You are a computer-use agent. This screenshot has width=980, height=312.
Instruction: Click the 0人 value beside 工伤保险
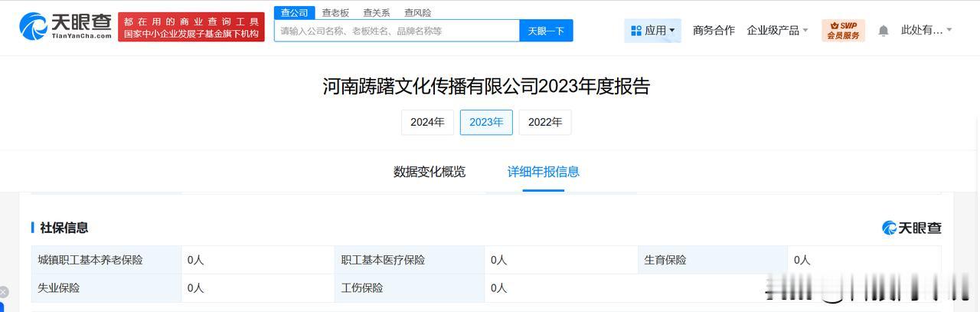(x=499, y=288)
